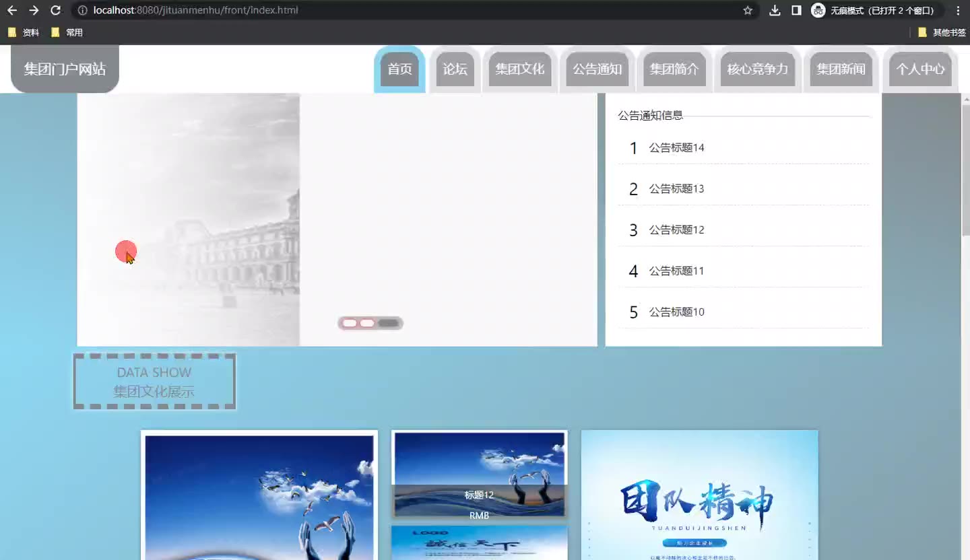The width and height of the screenshot is (970, 560).
Task: Open announcement 公告标题11
Action: point(676,271)
